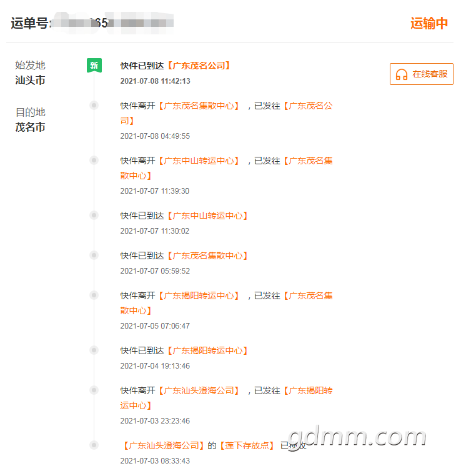Open the 莲下存放点 storage point link
This screenshot has width=456, height=476.
pos(247,445)
